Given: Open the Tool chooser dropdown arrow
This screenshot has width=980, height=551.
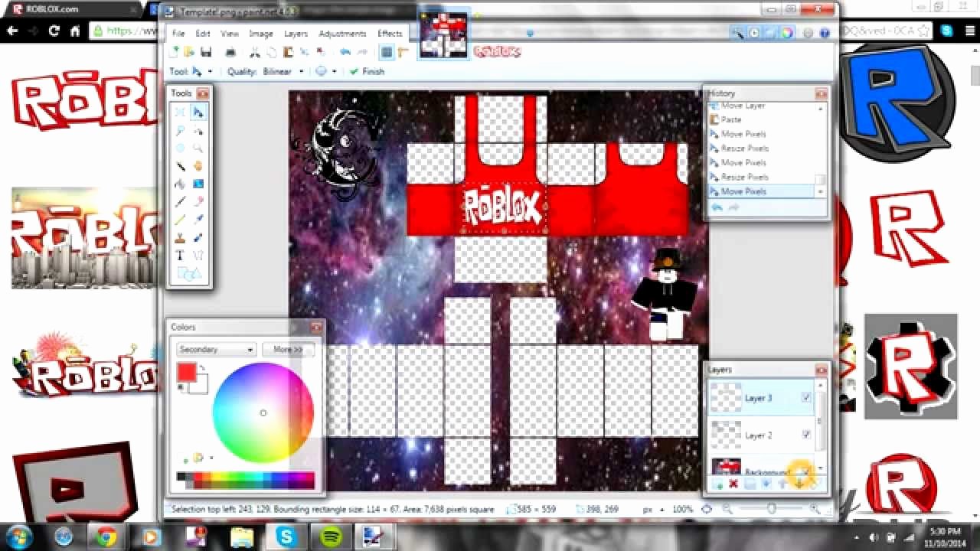Looking at the screenshot, I should point(210,71).
